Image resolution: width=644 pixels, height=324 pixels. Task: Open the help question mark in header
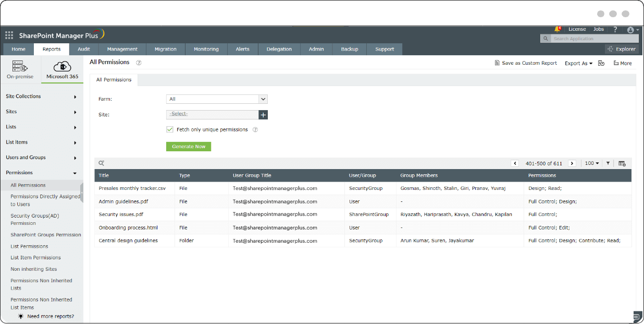click(x=615, y=30)
